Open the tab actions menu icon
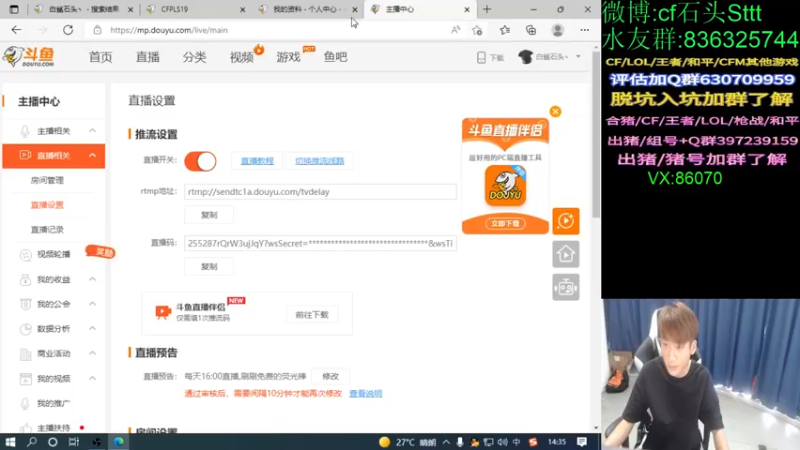Screen dimensions: 800x450 coord(14,9)
